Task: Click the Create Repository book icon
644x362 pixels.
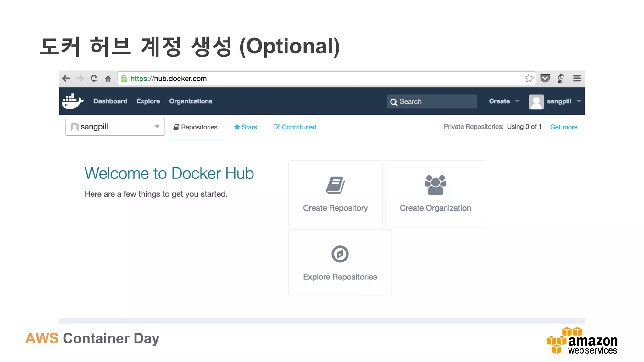Action: (335, 185)
